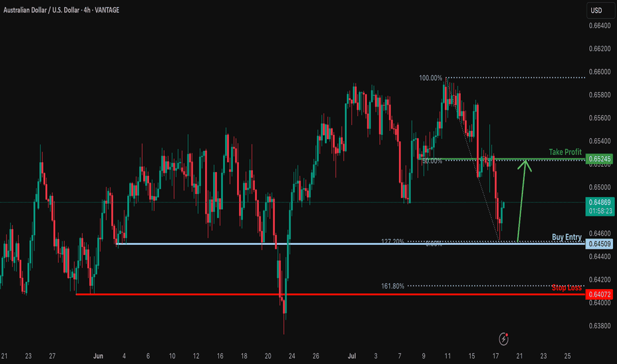Click the current price label 0.64869
The height and width of the screenshot is (364, 617).
599,203
